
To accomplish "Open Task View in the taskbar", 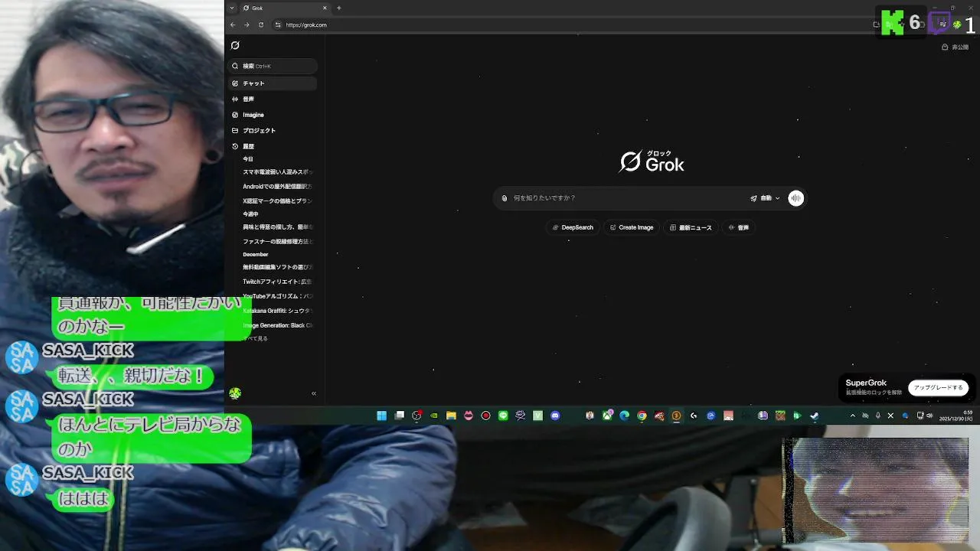I will (399, 416).
